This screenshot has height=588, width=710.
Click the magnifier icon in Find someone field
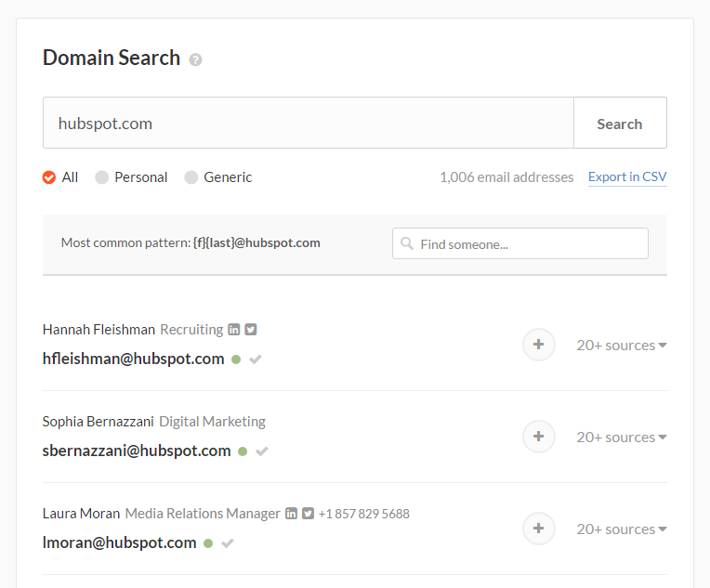(407, 243)
